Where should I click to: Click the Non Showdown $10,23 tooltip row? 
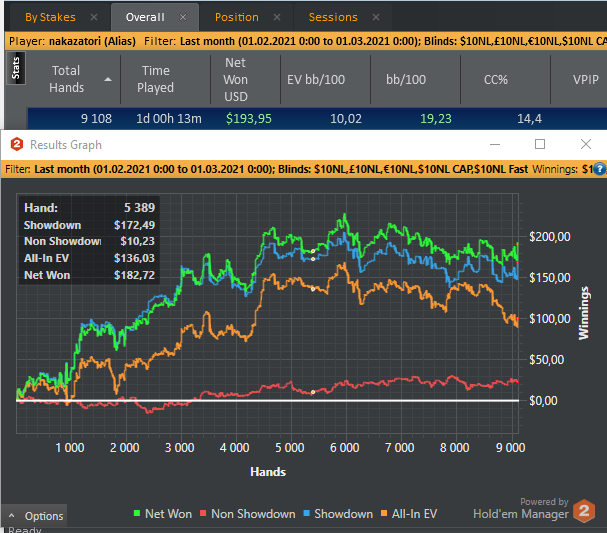click(x=89, y=241)
